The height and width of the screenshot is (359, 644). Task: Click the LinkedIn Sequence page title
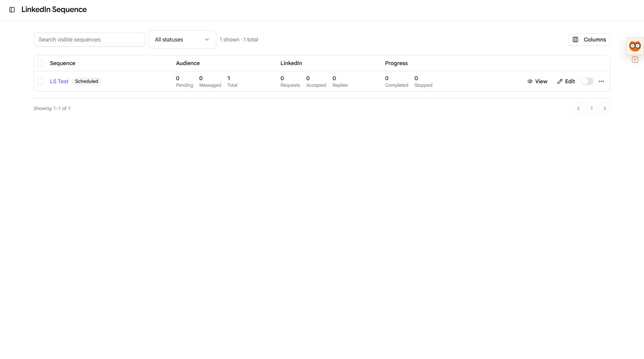pyautogui.click(x=54, y=10)
